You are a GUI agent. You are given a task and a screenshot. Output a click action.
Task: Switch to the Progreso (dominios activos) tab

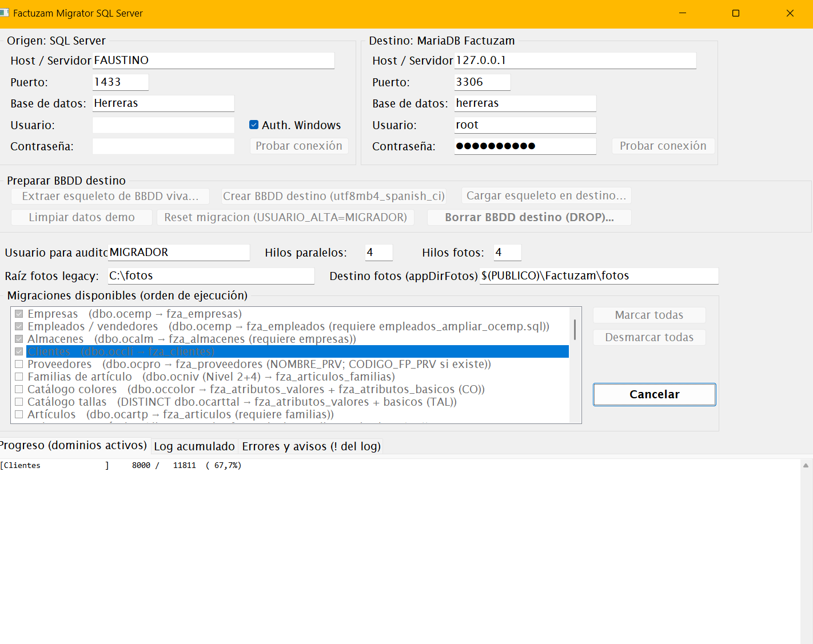74,446
